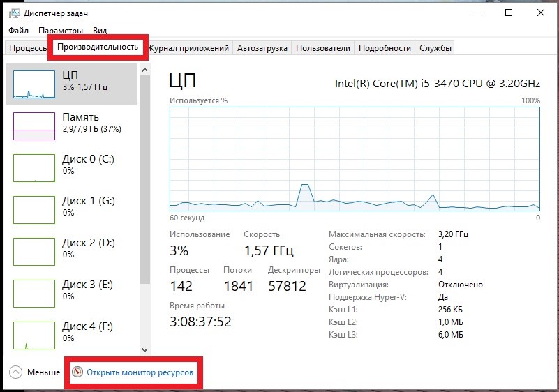The width and height of the screenshot is (559, 392).
Task: Click the Меньше button label
Action: (44, 372)
